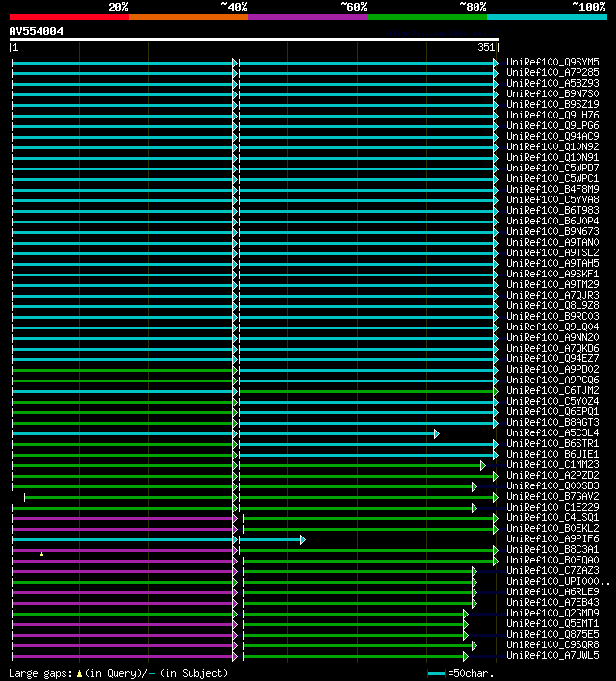The image size is (616, 681).
Task: Click UniRef100_A9TAH5 label
Action: 552,263
